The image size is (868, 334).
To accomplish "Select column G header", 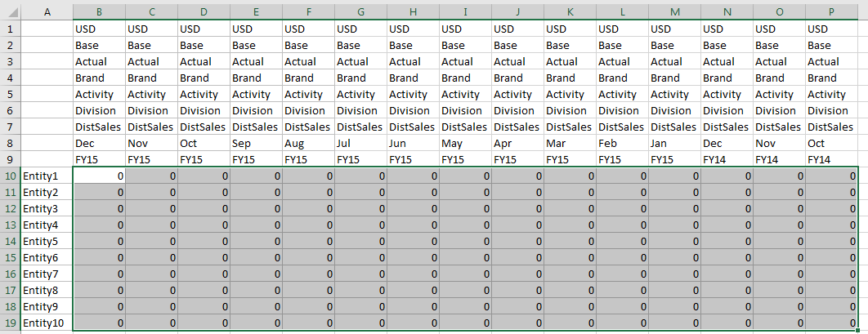I will tap(360, 11).
